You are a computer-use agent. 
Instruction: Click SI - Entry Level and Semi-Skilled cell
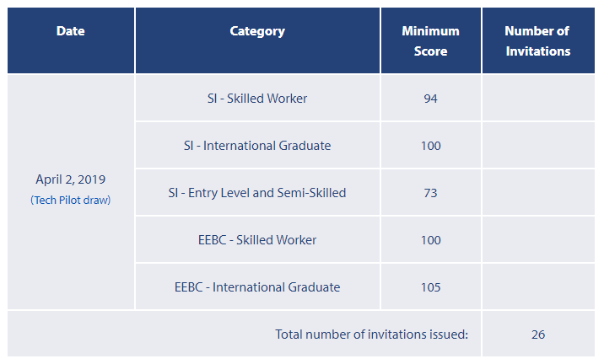[257, 193]
